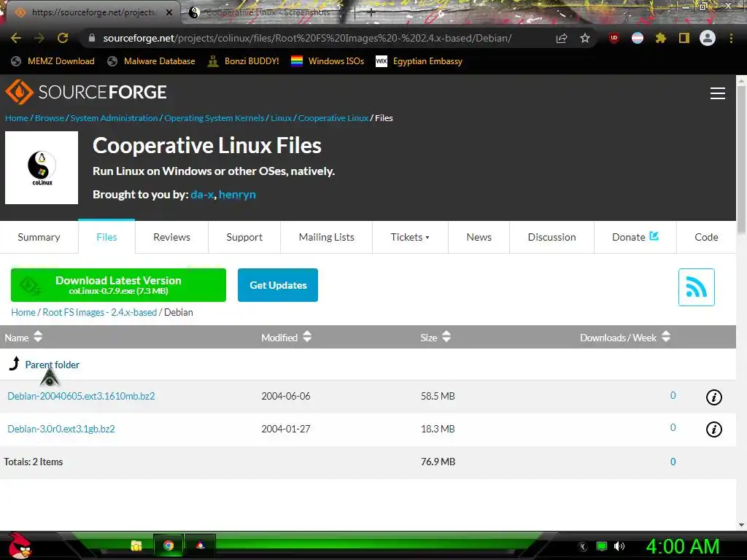Open Cooperative Linux breadcrumb link
The width and height of the screenshot is (747, 560).
(x=333, y=118)
